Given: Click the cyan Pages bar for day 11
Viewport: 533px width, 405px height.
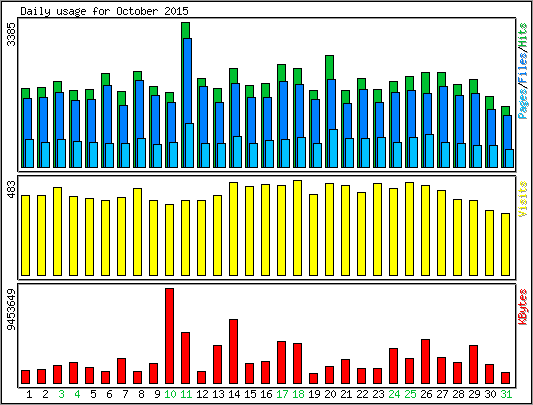Looking at the screenshot, I should (x=189, y=145).
